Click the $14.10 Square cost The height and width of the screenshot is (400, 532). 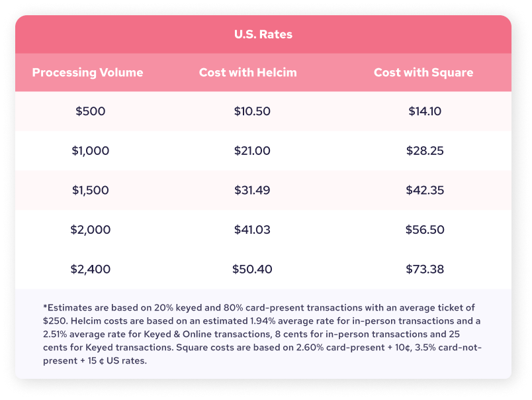425,111
